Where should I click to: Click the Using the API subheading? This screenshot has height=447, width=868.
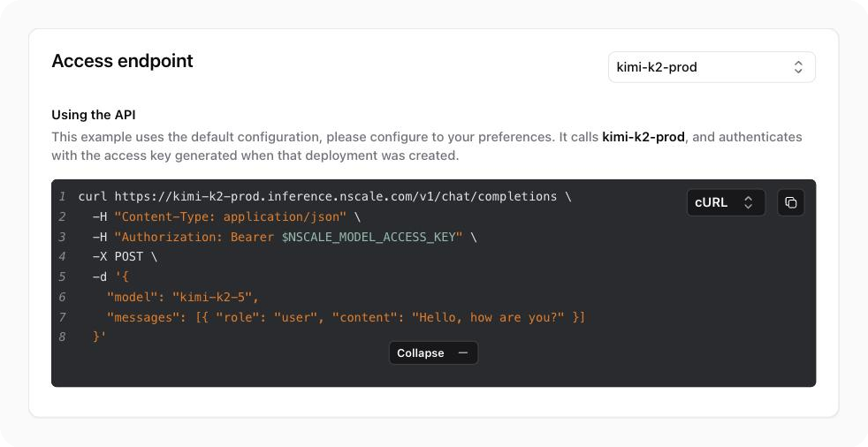coord(94,115)
